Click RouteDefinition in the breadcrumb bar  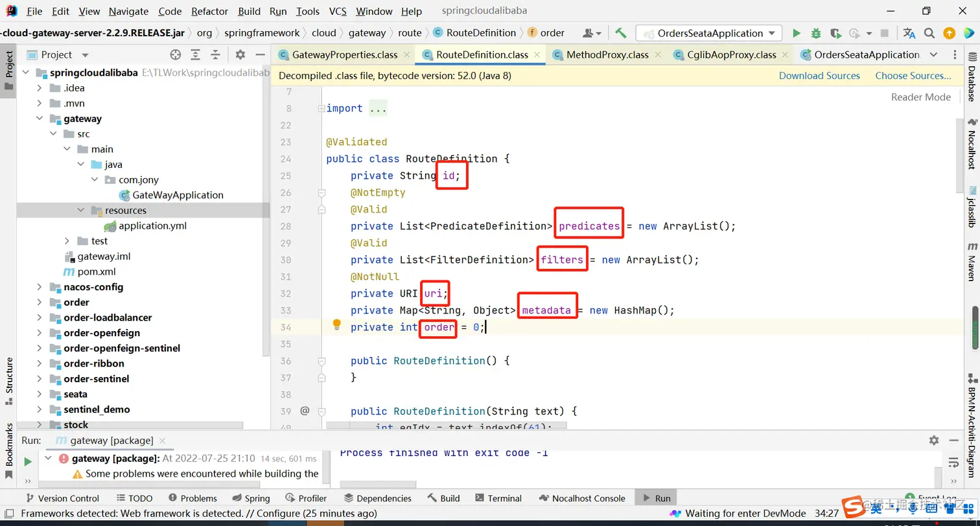(476, 33)
